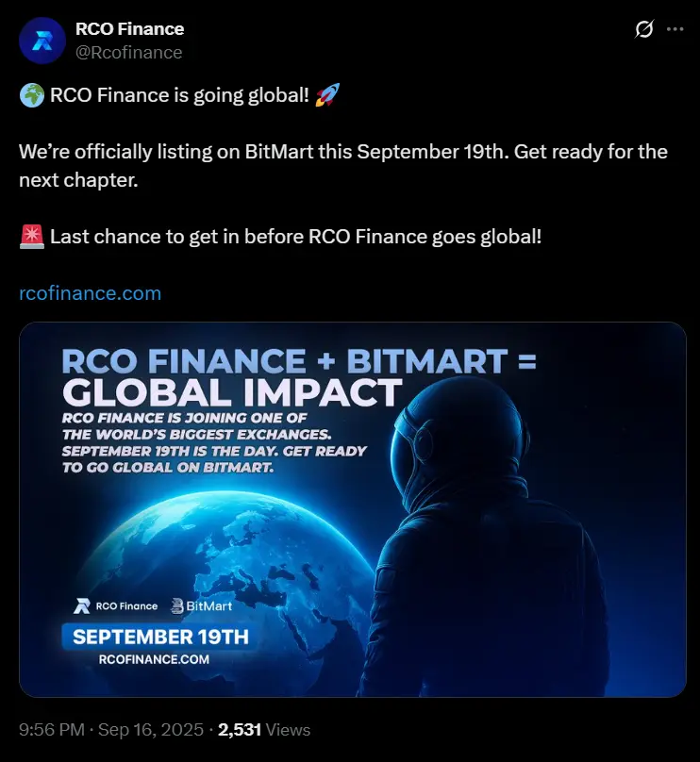700x762 pixels.
Task: Click the 'Last chance to get in' line
Action: point(295,237)
